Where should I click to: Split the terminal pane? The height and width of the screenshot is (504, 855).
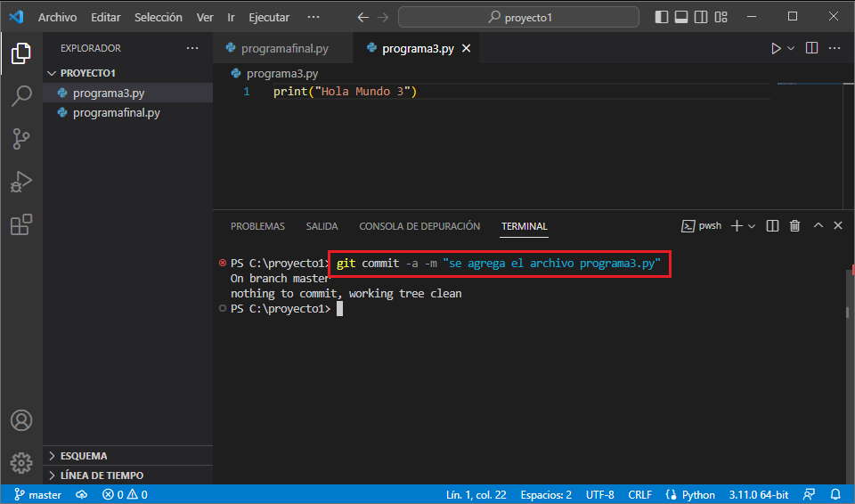click(x=772, y=226)
